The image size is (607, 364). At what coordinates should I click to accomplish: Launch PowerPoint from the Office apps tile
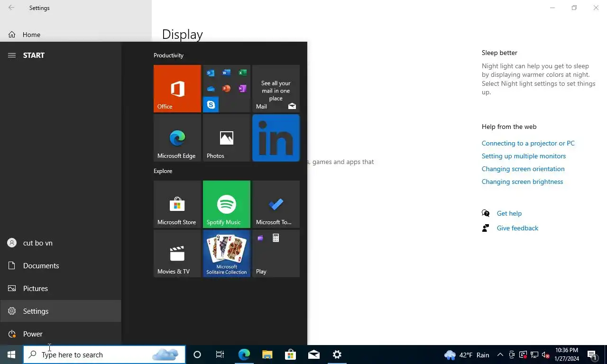point(227,89)
